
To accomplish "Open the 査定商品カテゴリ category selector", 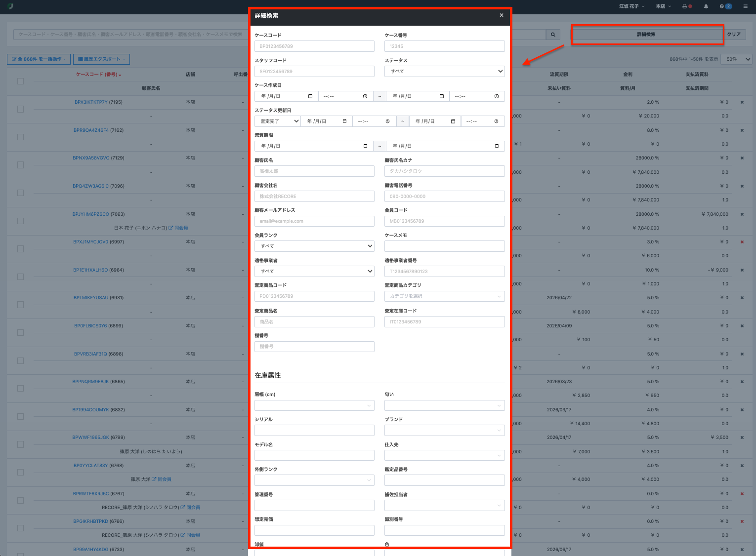I will click(x=445, y=296).
